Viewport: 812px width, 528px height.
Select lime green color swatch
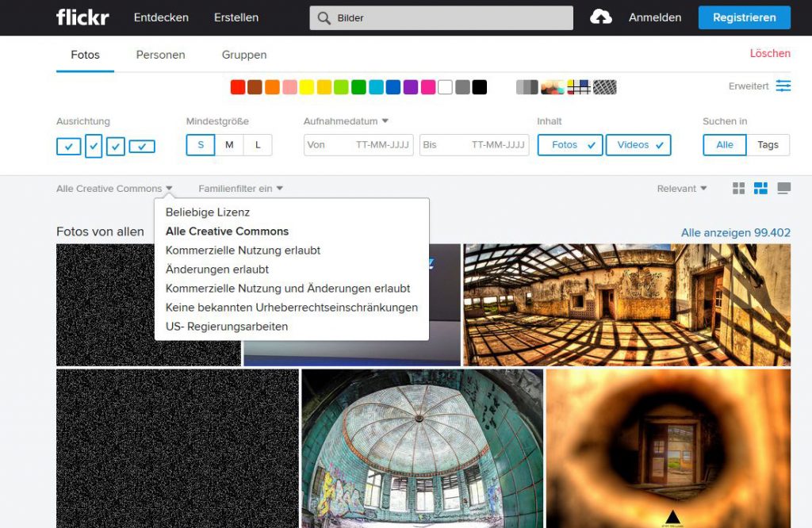(341, 87)
